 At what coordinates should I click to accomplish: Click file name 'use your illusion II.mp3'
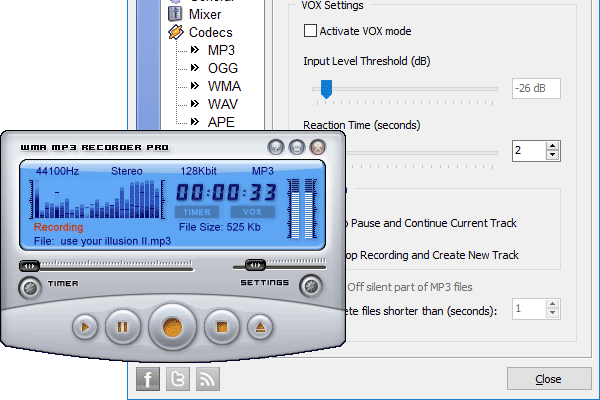(116, 241)
